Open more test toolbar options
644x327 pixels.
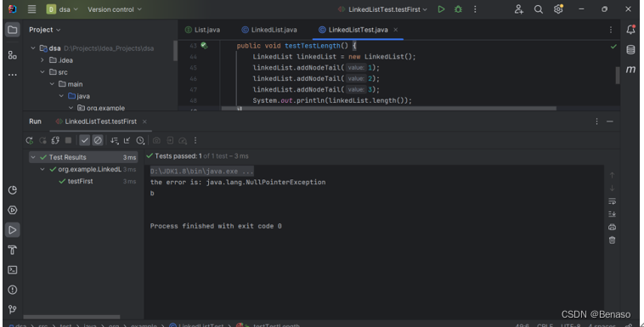click(195, 140)
